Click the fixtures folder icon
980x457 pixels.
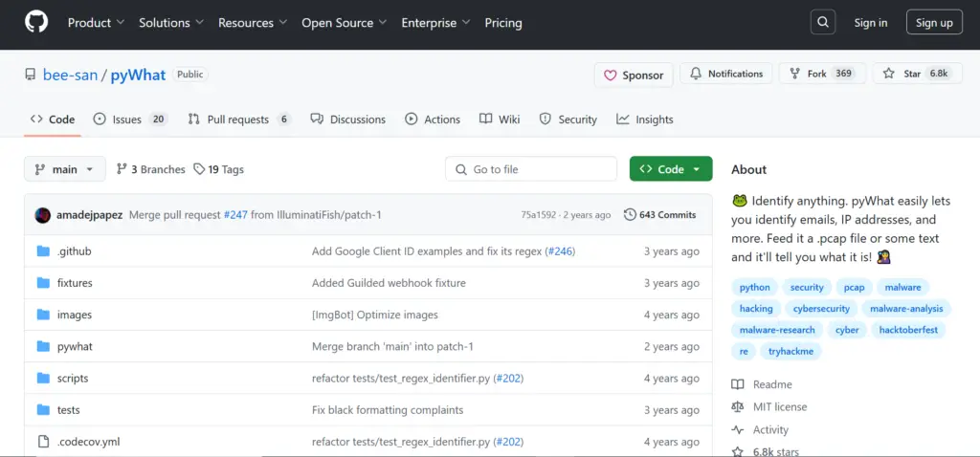43,283
